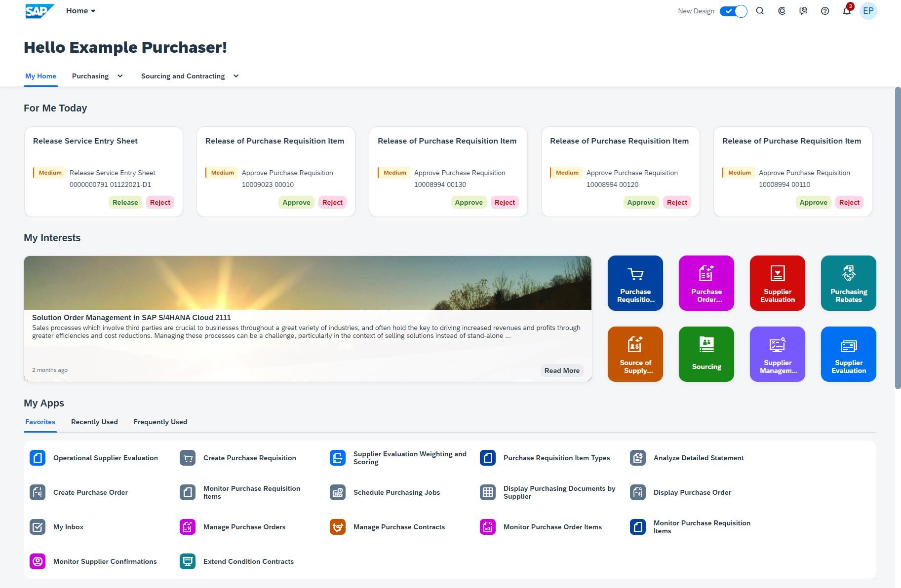Approve purchase requisition 10008994 00130

pos(469,202)
